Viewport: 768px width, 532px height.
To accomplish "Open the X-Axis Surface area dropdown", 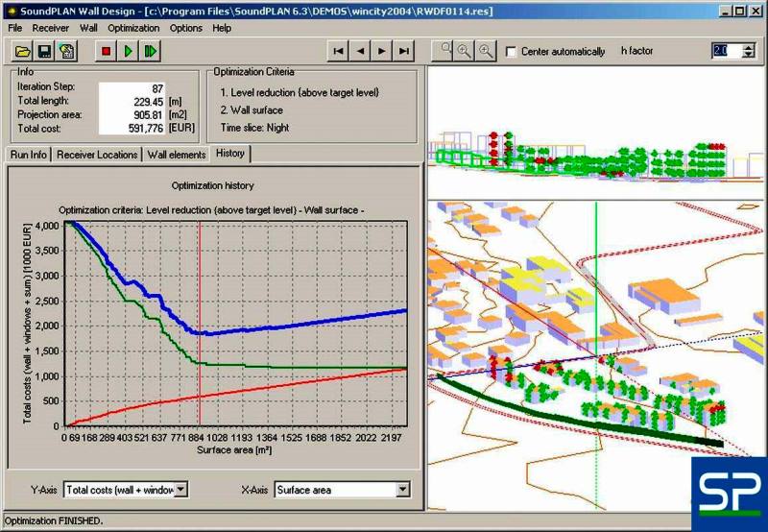I will coord(403,490).
